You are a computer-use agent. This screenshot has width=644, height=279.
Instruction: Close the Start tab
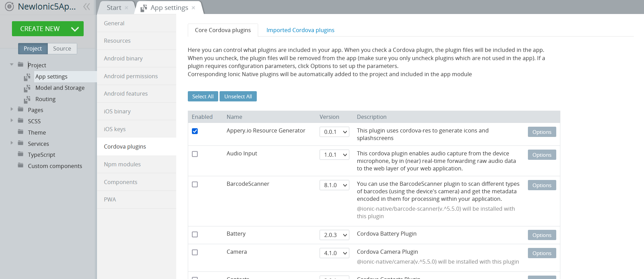point(126,8)
